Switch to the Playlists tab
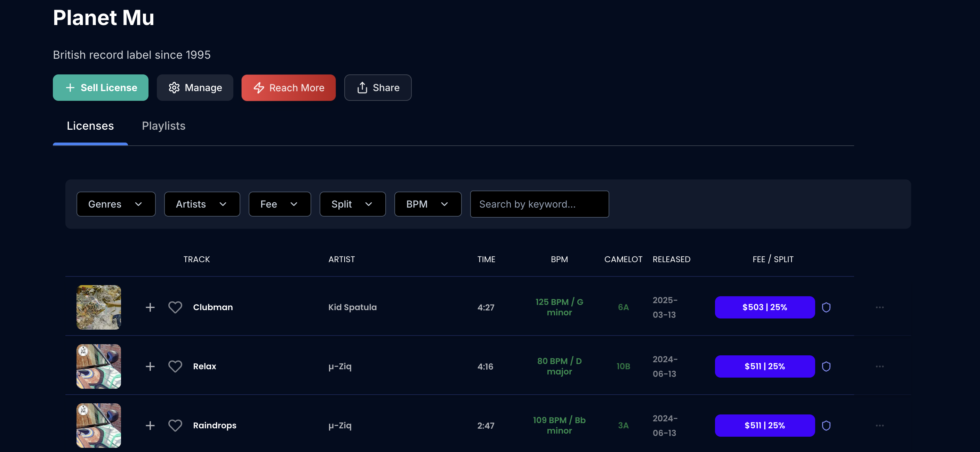The width and height of the screenshot is (980, 452). click(163, 126)
